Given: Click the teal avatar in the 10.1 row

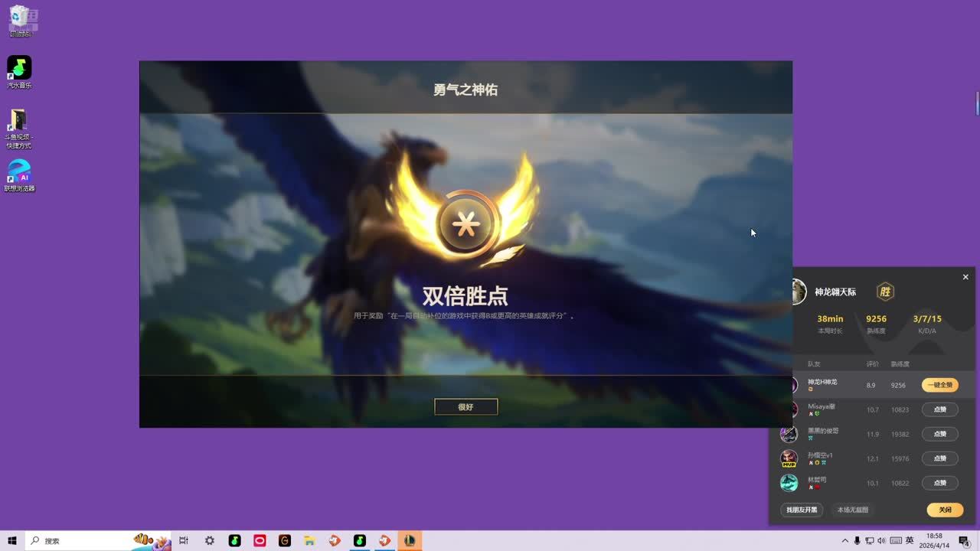Looking at the screenshot, I should (789, 483).
